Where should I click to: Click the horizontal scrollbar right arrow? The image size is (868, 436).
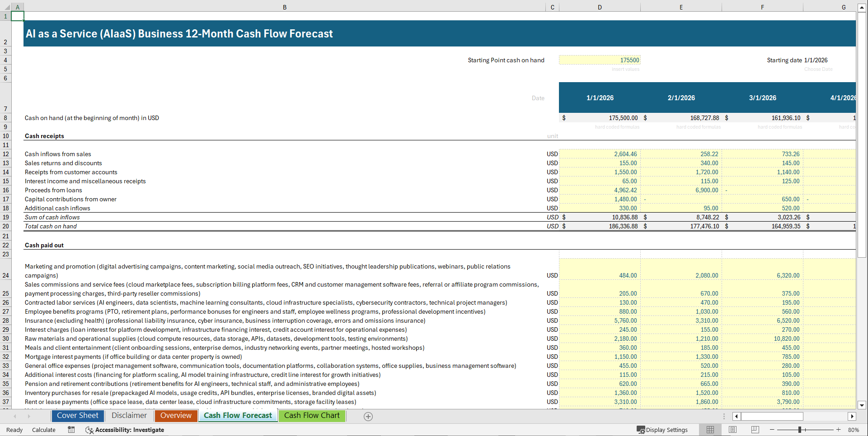(853, 416)
